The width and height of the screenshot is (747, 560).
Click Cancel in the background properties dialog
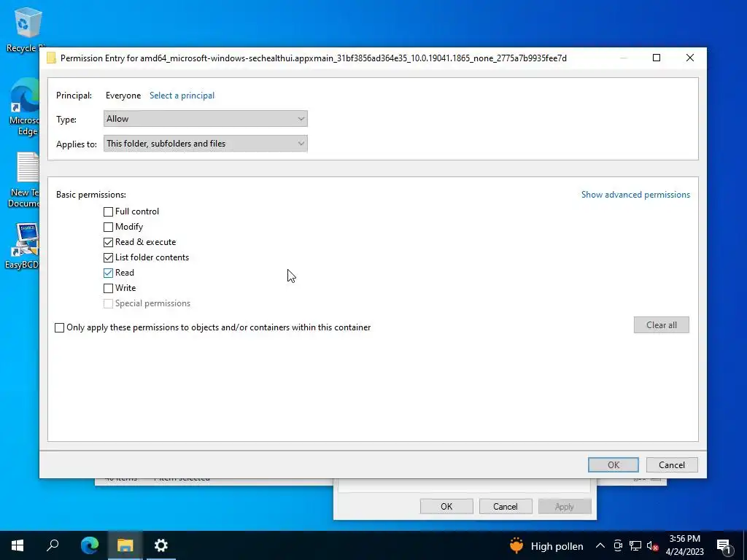pyautogui.click(x=506, y=506)
